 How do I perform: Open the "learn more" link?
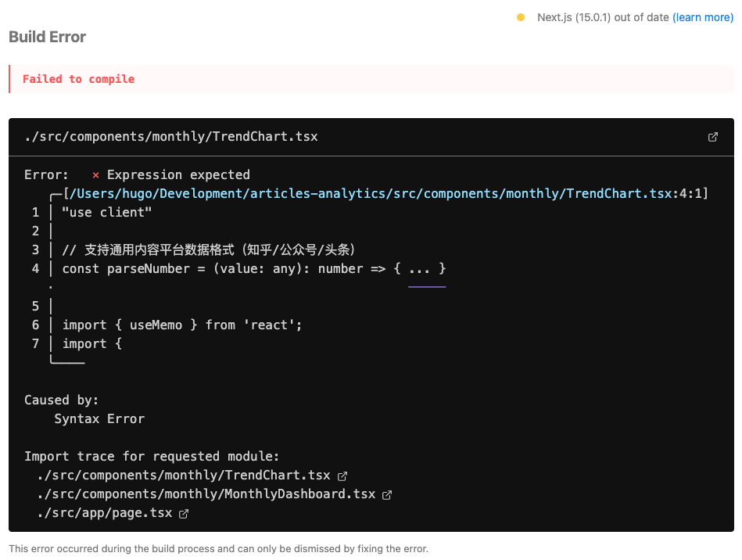coord(703,17)
